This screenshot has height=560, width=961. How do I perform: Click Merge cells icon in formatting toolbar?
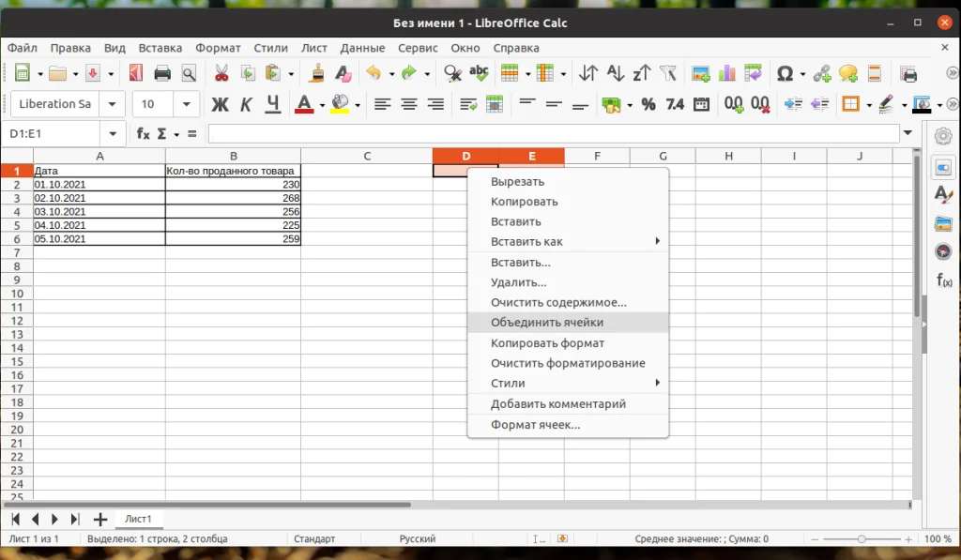[495, 104]
